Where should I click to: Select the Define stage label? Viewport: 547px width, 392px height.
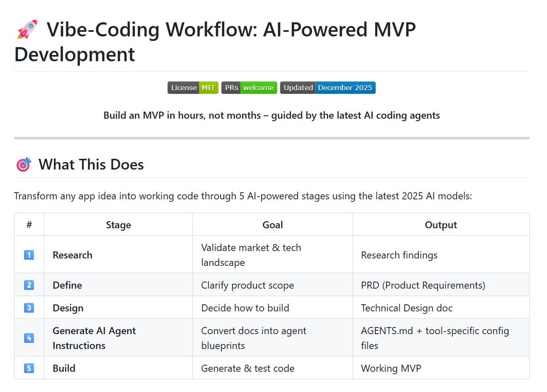tap(67, 285)
